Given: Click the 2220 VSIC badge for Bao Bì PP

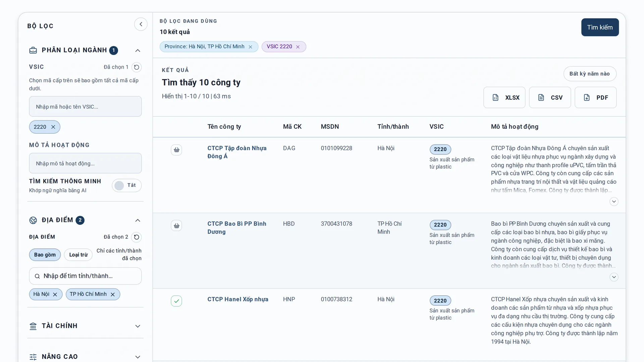Looking at the screenshot, I should coord(440,225).
